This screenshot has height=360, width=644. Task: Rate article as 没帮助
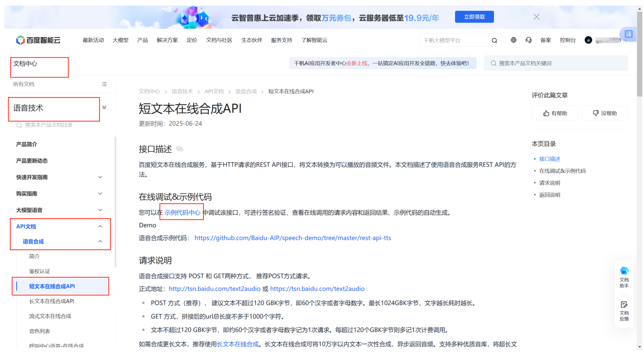tap(605, 113)
